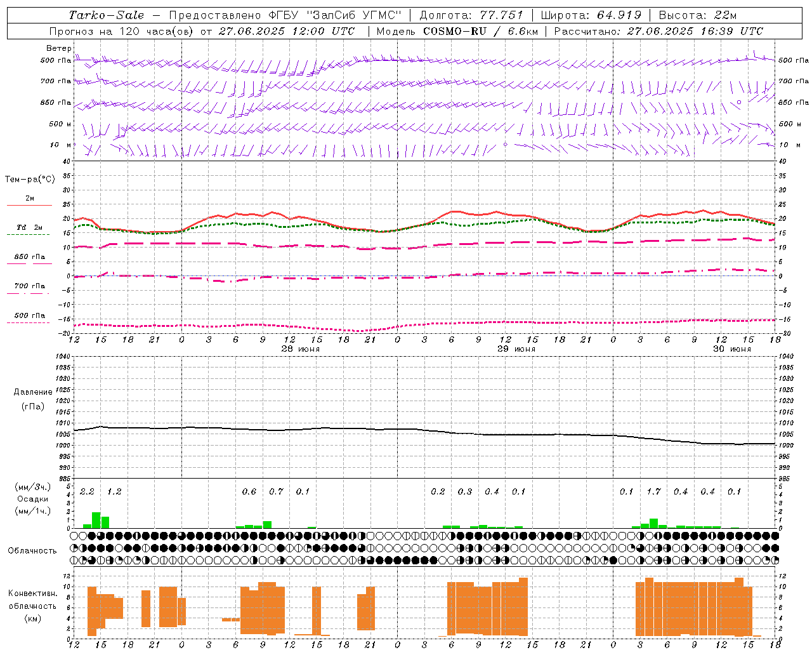Screen dimensions: 812x650
Task: Click the Тем-ра(°C) temperature panel label
Action: coord(30,179)
